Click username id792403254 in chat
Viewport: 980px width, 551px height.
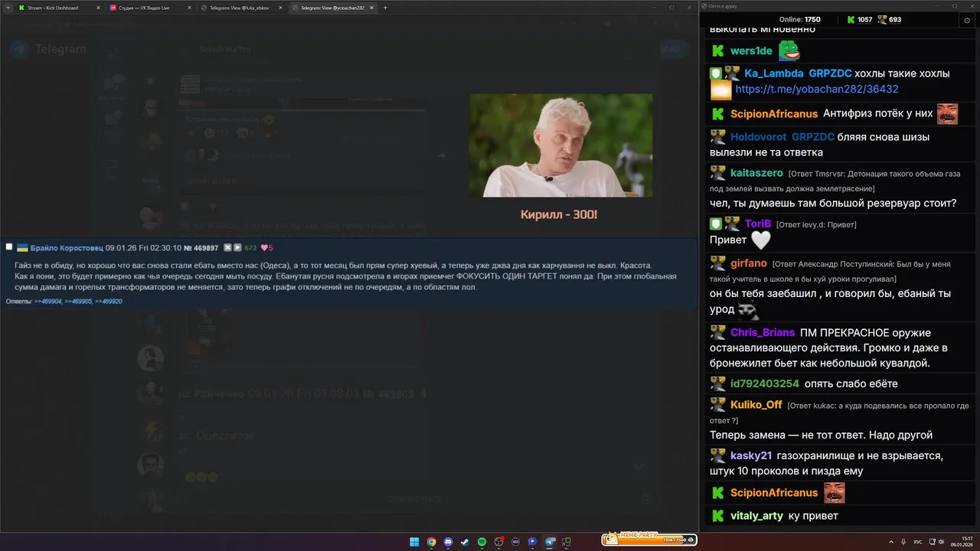(x=765, y=383)
